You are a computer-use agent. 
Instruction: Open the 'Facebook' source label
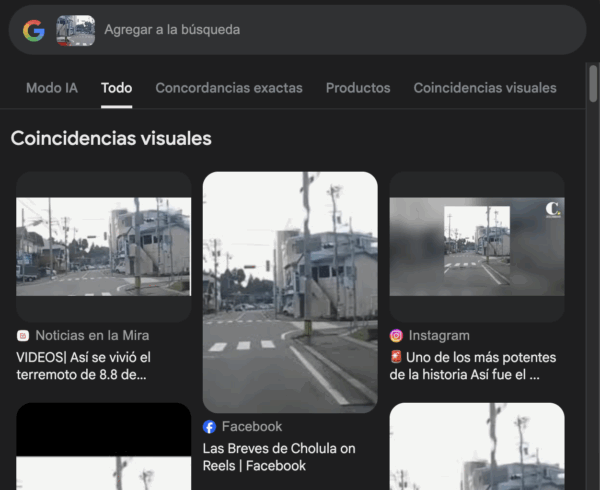[252, 427]
